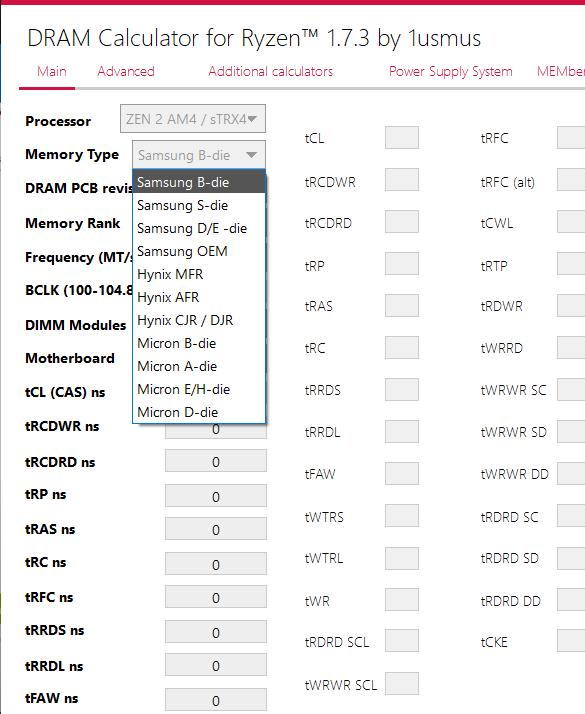
Task: Switch to the Advanced tab
Action: tap(126, 71)
